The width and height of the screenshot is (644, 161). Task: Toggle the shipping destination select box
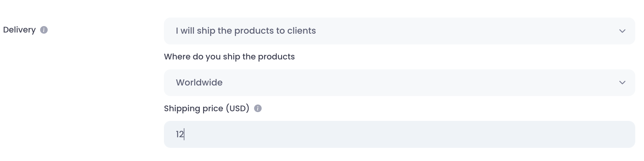399,83
